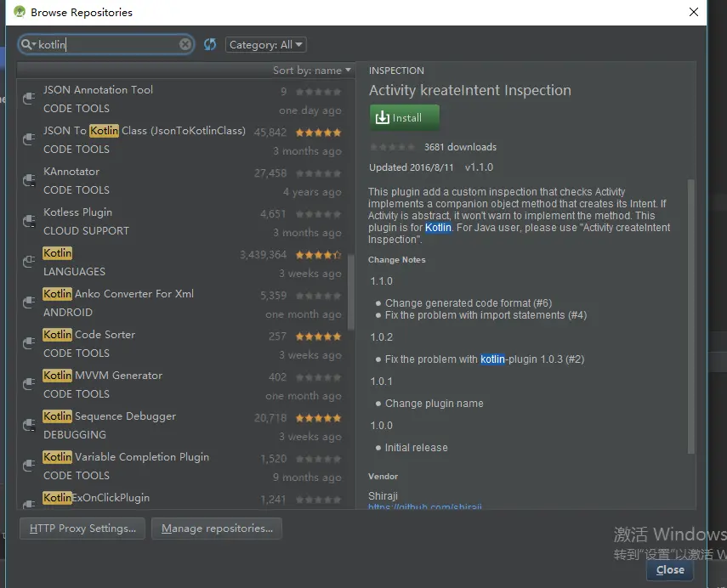Image resolution: width=727 pixels, height=588 pixels.
Task: Click the Updated 2016/8/11 text
Action: [x=412, y=167]
